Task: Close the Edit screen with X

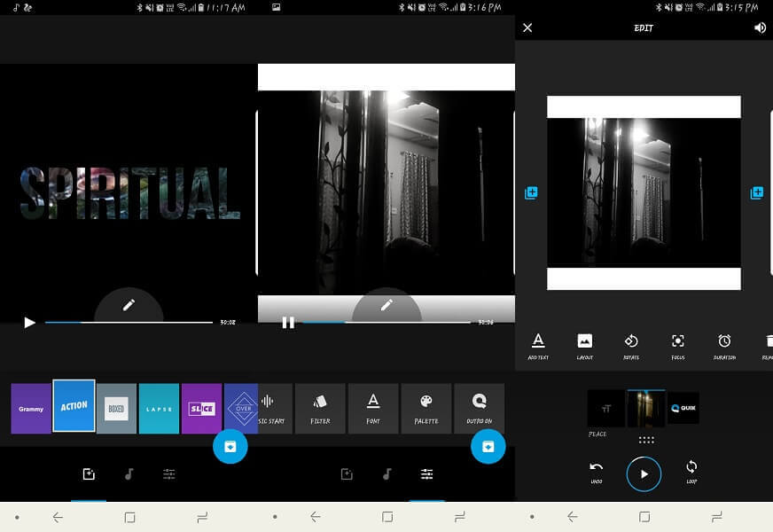Action: pos(527,27)
